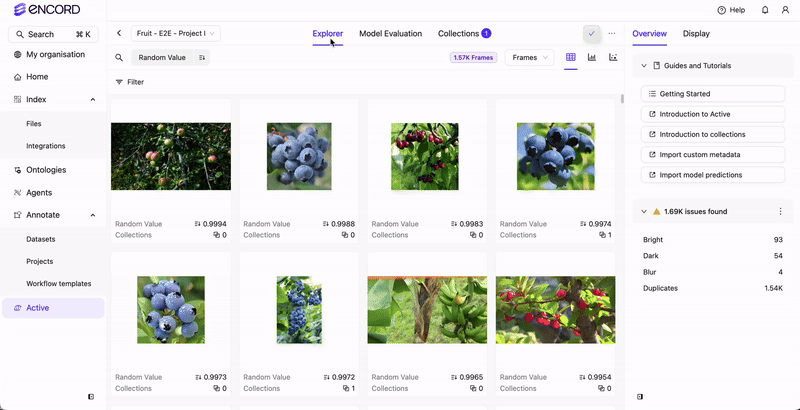Screen dimensions: 800x410
Task: Open My organisation
Action: [49, 55]
